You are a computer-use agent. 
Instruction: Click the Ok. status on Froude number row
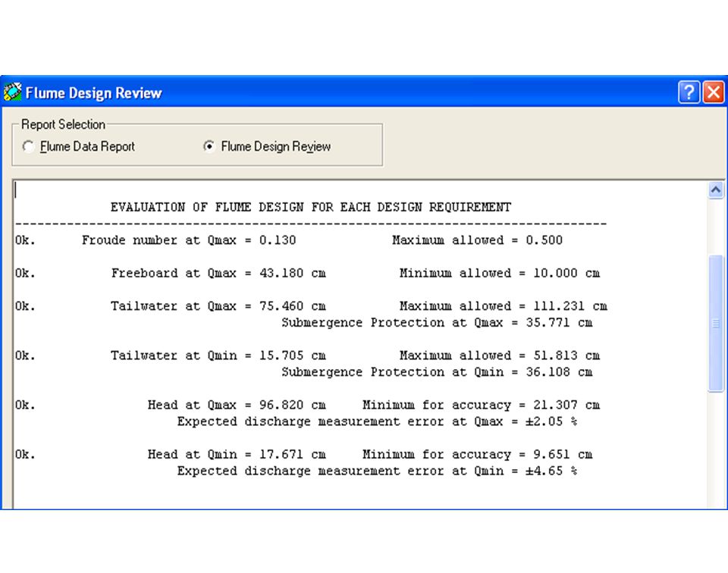[24, 240]
